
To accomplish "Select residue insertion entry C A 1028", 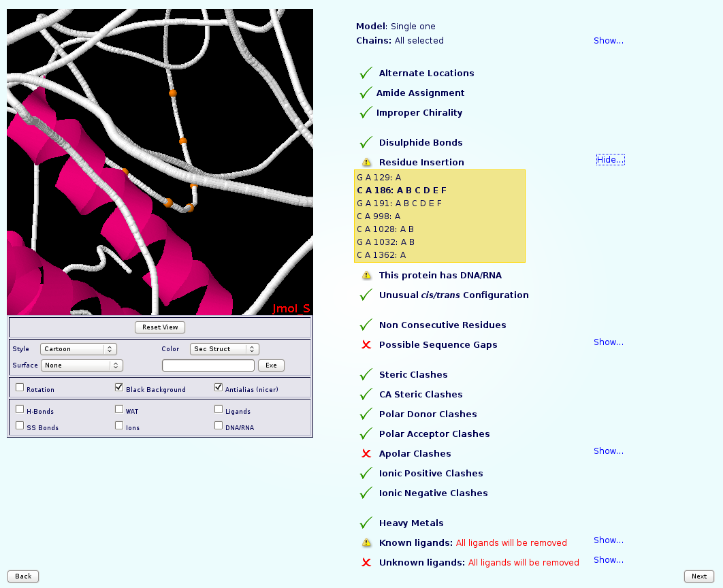I will [x=385, y=229].
